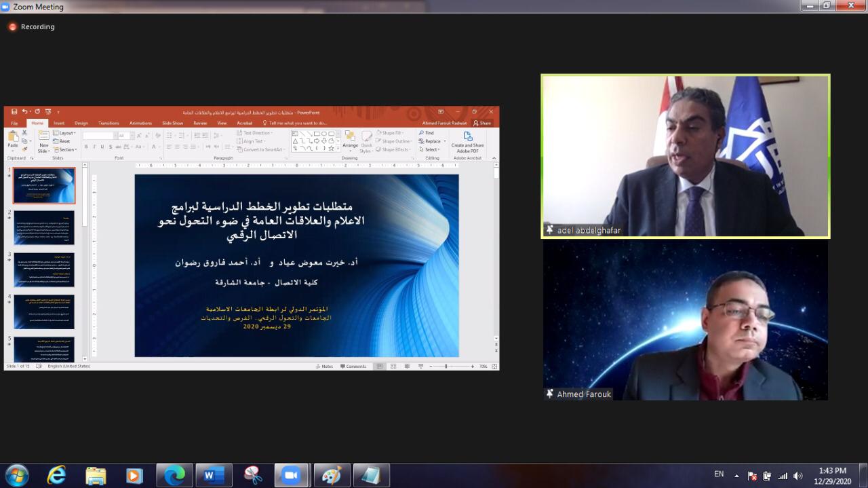Click adel abdelghafar video tile
Image resolution: width=868 pixels, height=488 pixels.
coord(686,156)
